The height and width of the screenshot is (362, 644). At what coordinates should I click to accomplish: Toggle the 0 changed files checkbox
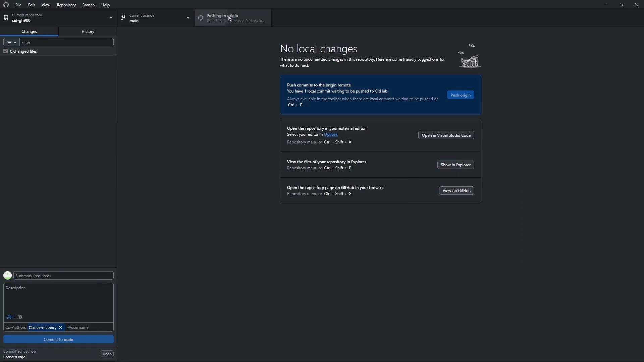click(5, 51)
